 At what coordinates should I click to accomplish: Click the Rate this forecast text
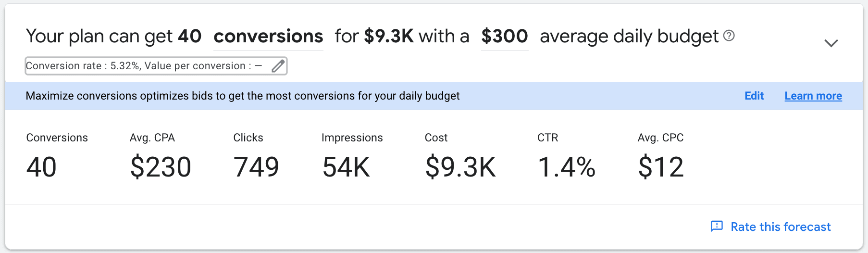[781, 227]
